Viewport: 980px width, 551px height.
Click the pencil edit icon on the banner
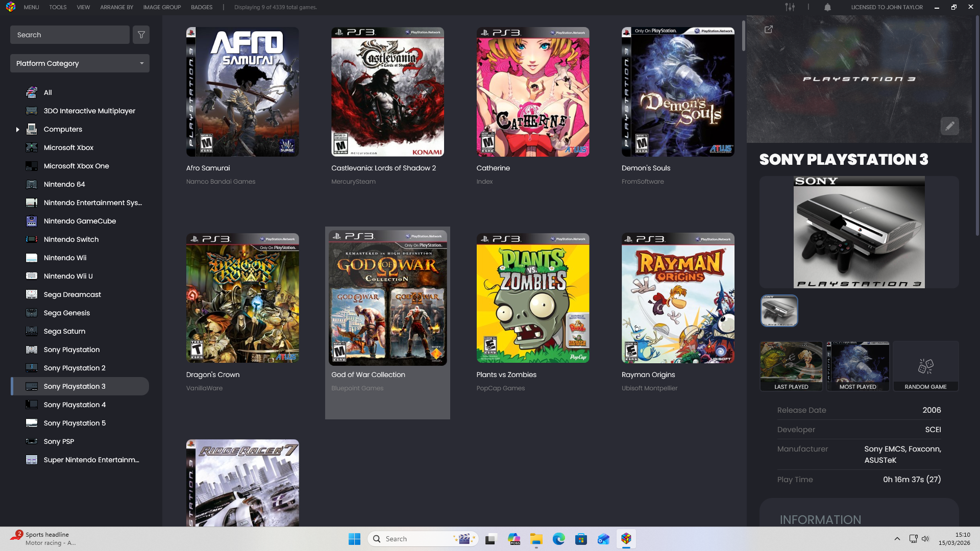click(x=949, y=126)
